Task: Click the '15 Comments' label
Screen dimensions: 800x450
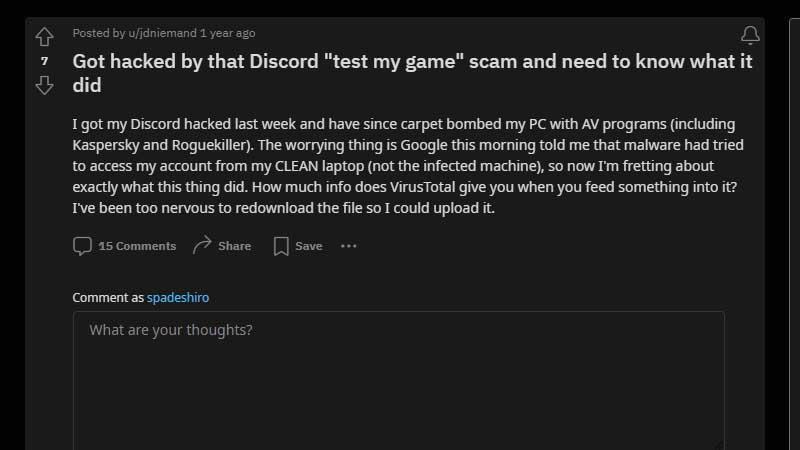Action: [137, 246]
